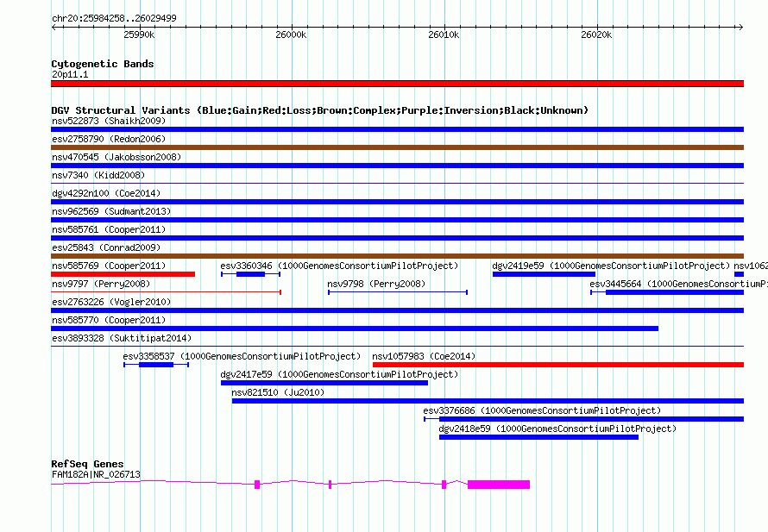Click the dgv2418e59 blue gain bar
Viewport: 768px width, 532px height.
pyautogui.click(x=538, y=437)
